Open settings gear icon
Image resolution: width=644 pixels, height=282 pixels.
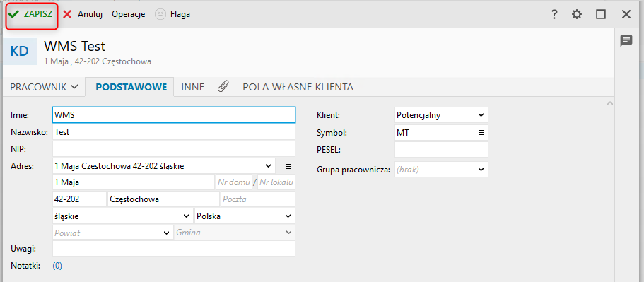click(577, 14)
